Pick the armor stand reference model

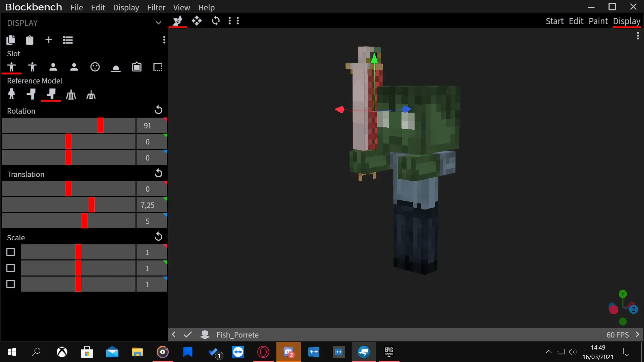tap(71, 95)
